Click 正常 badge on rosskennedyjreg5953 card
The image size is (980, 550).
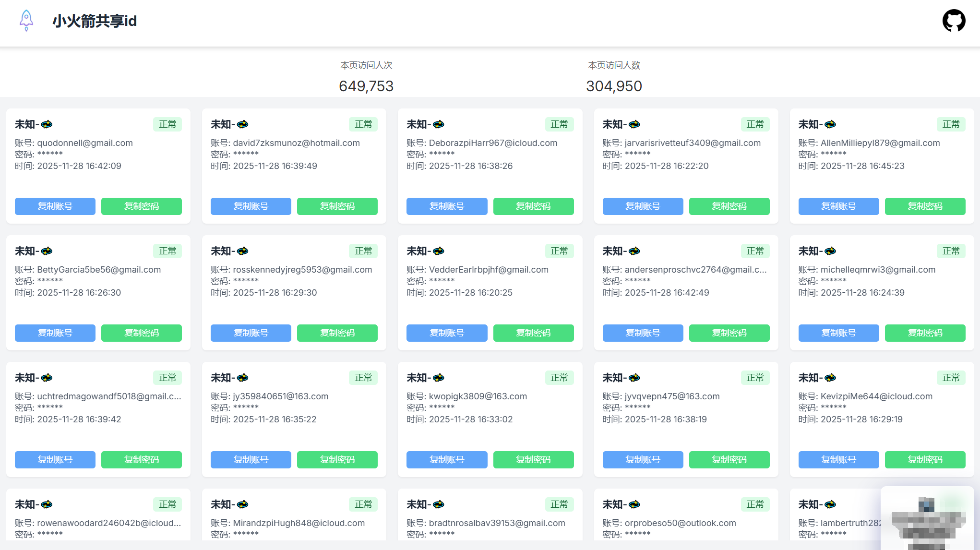coord(363,251)
